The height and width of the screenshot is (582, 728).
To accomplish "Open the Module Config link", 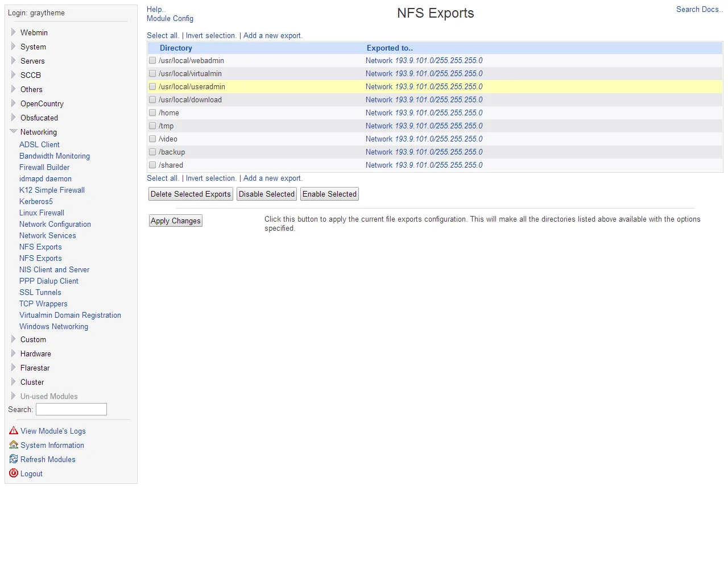I will point(169,18).
